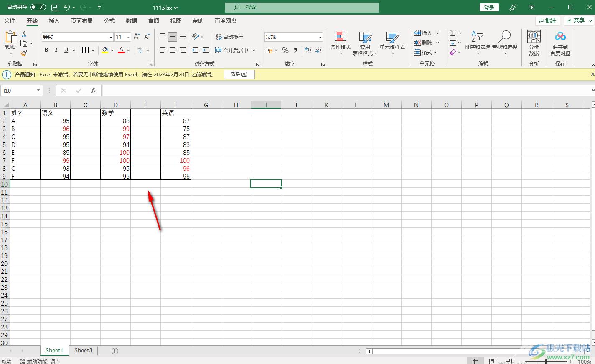Open Merge and Center dropdown arrow

254,50
